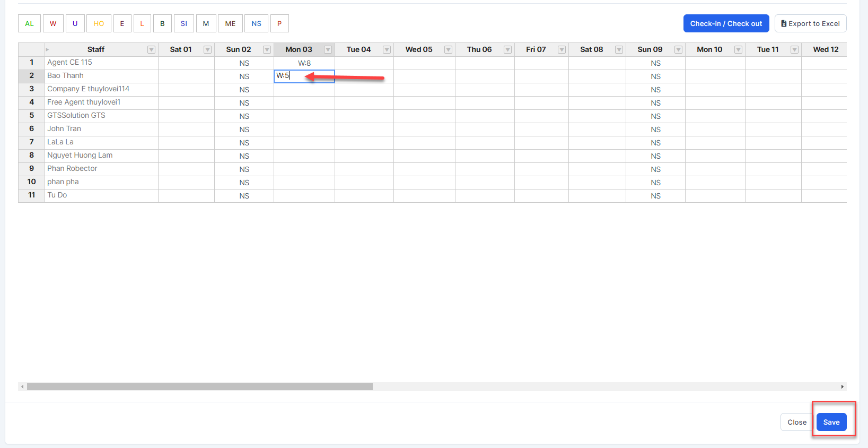Click the horizontal scrollbar thumb
868x448 pixels.
(x=199, y=386)
